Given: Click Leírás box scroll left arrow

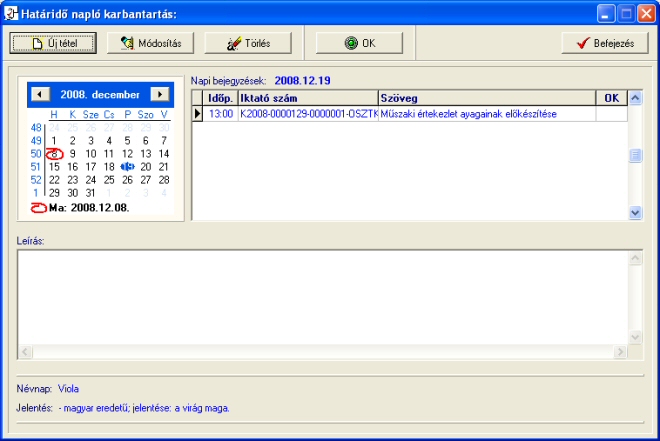Looking at the screenshot, I should pyautogui.click(x=25, y=352).
